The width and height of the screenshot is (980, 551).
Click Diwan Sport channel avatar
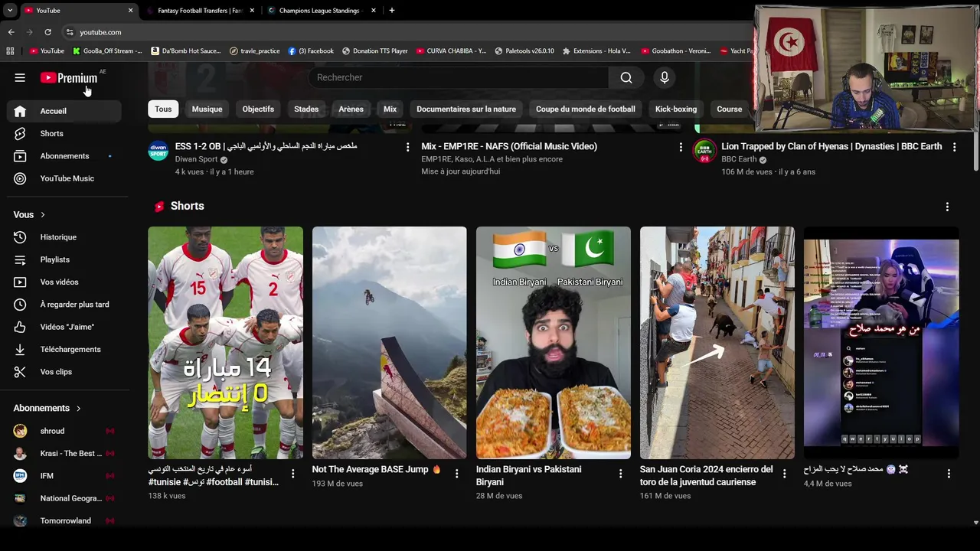(x=158, y=151)
